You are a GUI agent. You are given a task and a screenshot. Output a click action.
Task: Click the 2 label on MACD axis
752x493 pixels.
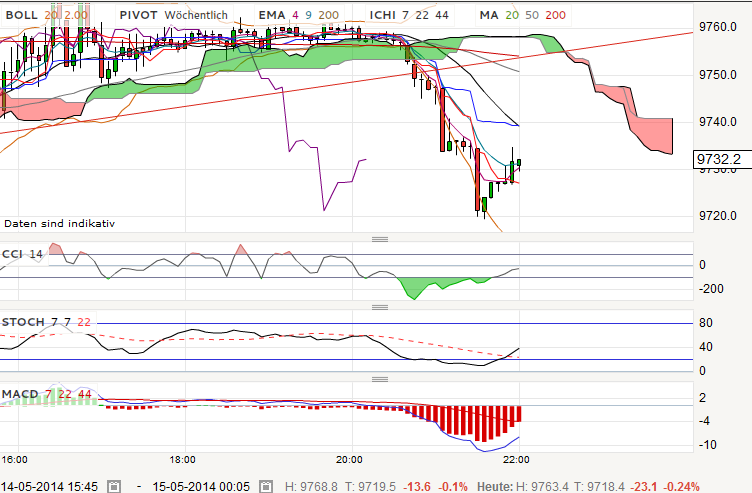(x=703, y=398)
